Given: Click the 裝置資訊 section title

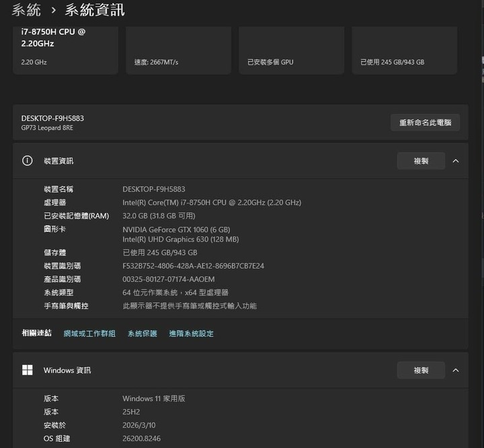Looking at the screenshot, I should coord(58,161).
